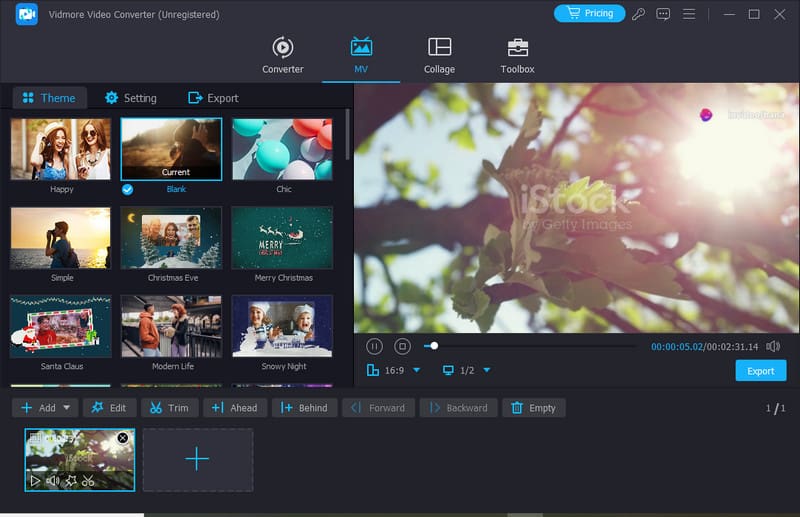This screenshot has height=517, width=800.
Task: Select the Theme tab
Action: click(49, 98)
